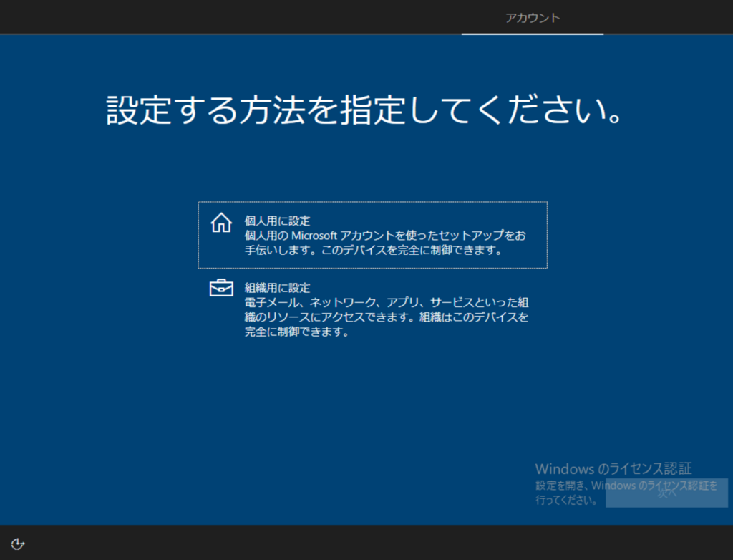Viewport: 733px width, 560px height.
Task: Click the 電子メール、ネットワーク description text
Action: pos(387,317)
